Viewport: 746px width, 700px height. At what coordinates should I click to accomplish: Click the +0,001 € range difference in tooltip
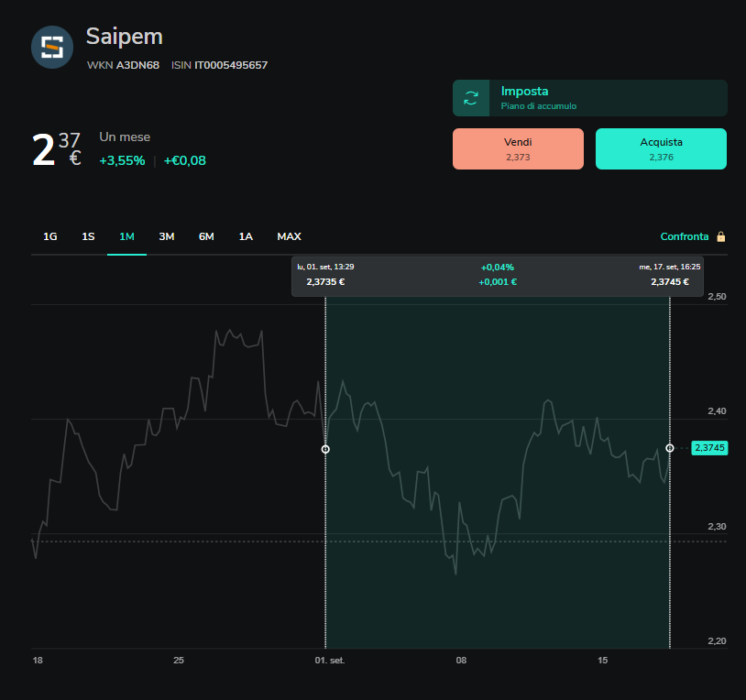[x=498, y=282]
